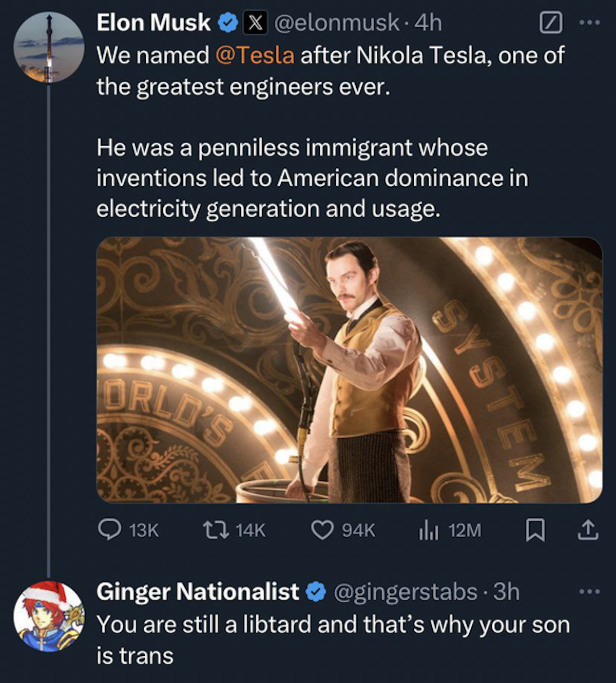This screenshot has height=683, width=616.
Task: Open the @gingerstabs profile handle
Action: 406,592
